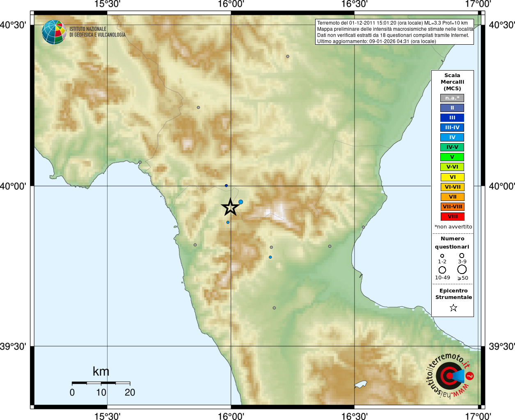
Task: Click the 'km' scale bar label
Action: [x=101, y=372]
